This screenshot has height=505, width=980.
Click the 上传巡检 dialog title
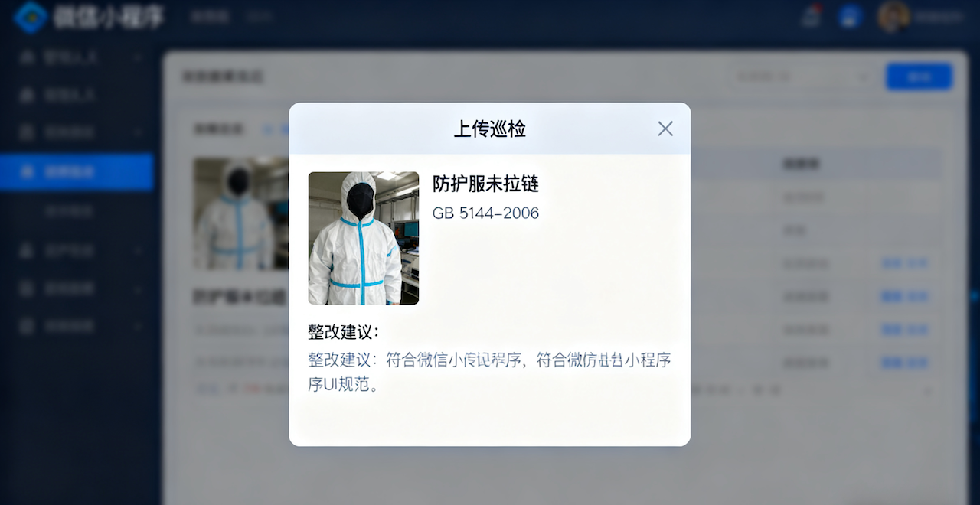tap(490, 129)
